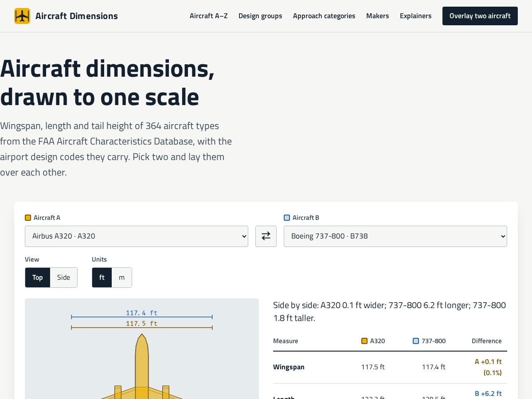The height and width of the screenshot is (399, 532).
Task: Click the A320 column header swatch
Action: 364,341
